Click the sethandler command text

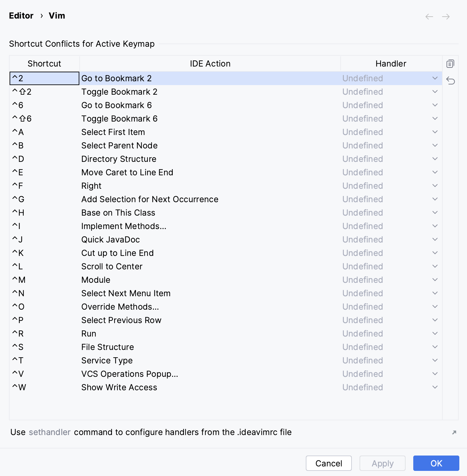pos(50,432)
